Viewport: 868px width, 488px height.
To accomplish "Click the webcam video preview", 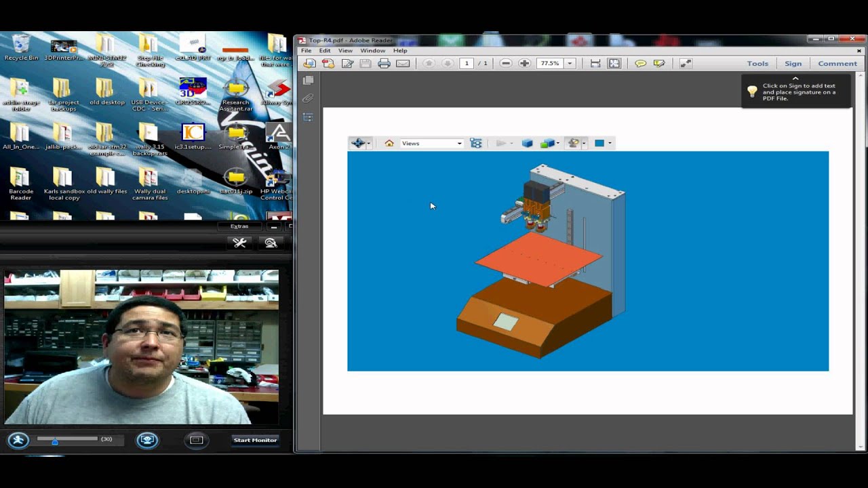I will 142,347.
